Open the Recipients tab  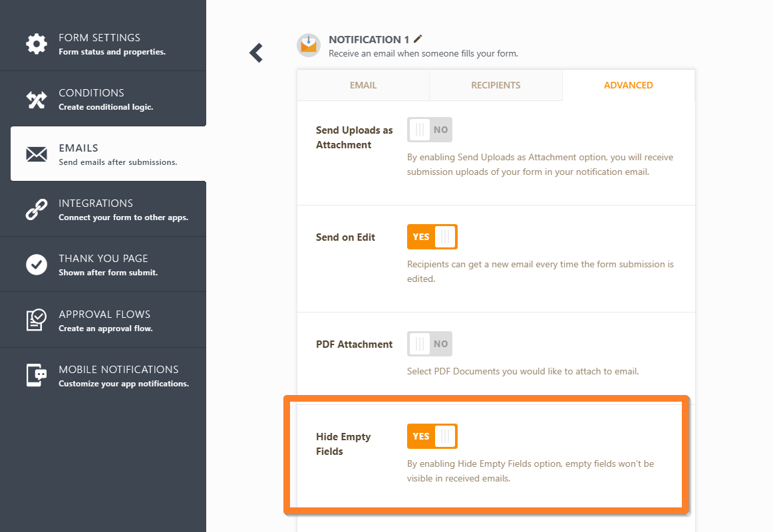(496, 85)
